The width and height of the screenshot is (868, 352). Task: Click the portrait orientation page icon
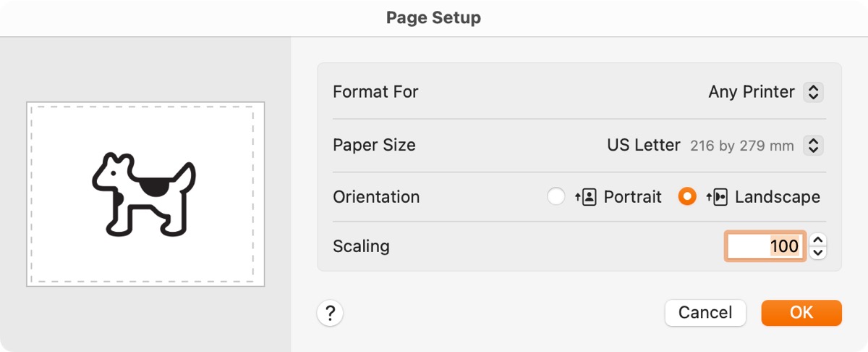click(x=586, y=197)
